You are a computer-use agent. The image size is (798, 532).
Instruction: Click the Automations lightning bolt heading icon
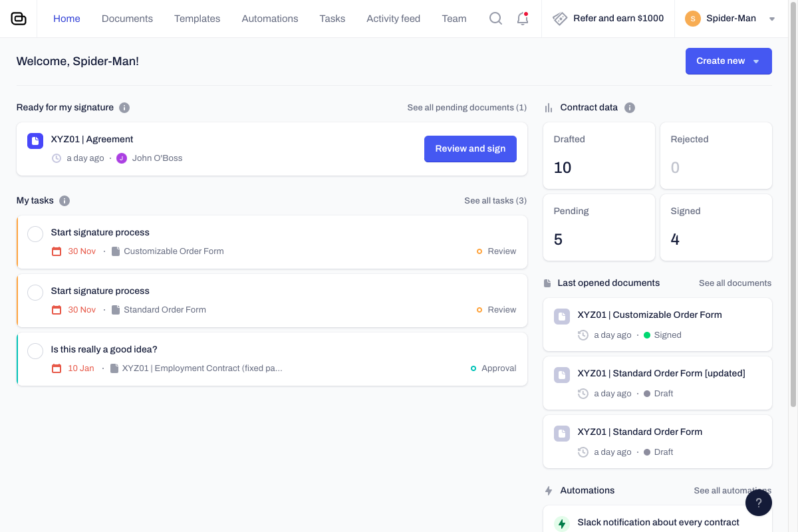tap(549, 491)
